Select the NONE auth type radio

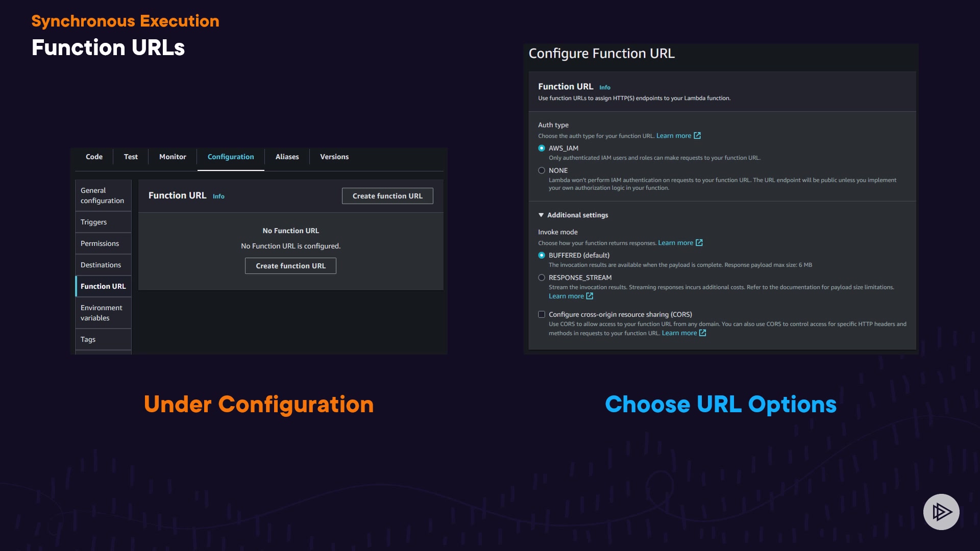click(542, 171)
